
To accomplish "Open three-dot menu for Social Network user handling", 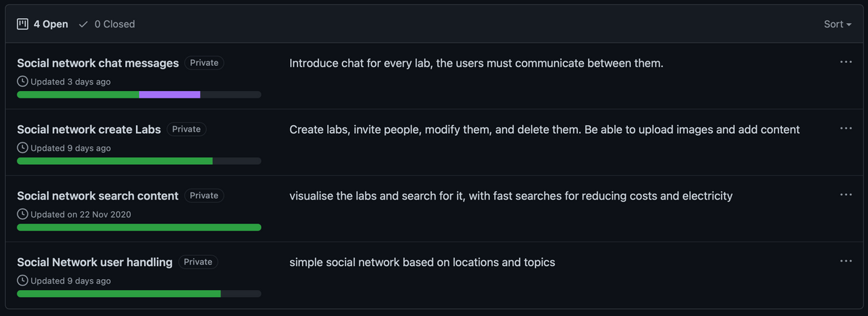I will click(x=846, y=261).
